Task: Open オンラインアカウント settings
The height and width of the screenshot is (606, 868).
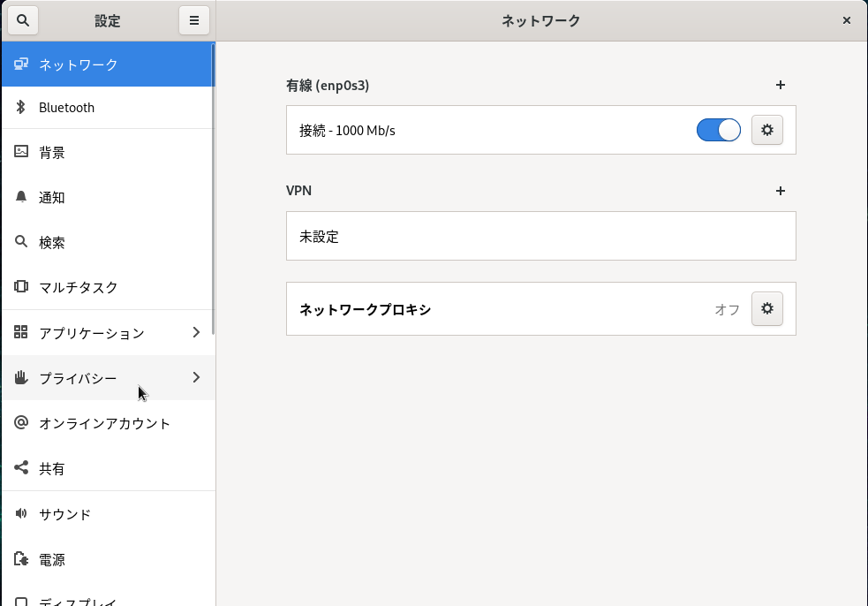Action: click(x=104, y=423)
